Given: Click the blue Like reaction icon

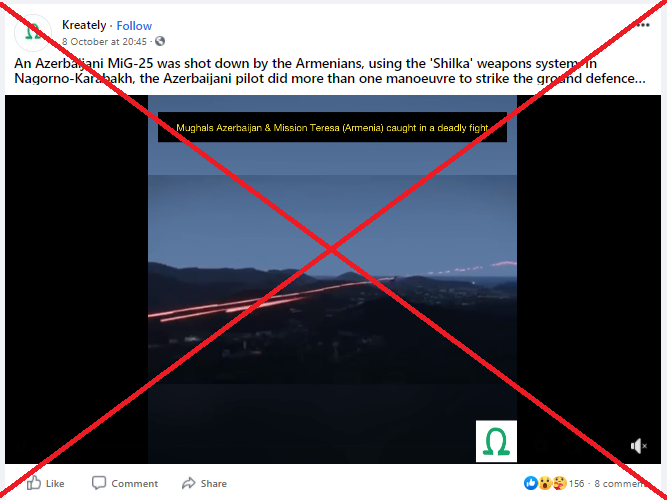Looking at the screenshot, I should (x=530, y=483).
